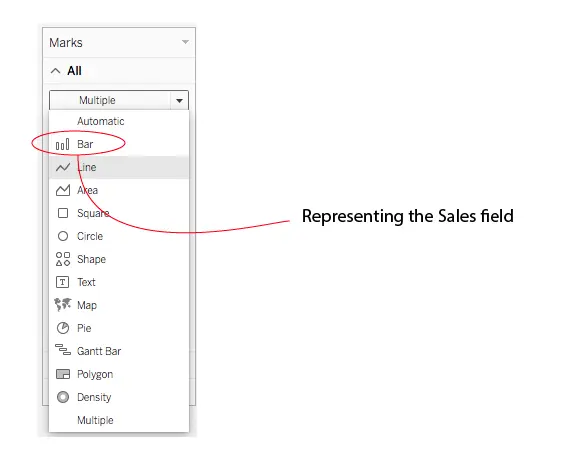
Task: Choose Automatic mark type
Action: point(100,121)
